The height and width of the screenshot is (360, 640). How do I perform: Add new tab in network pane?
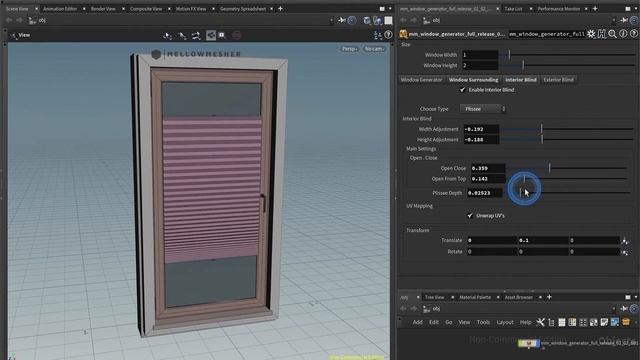click(x=549, y=297)
